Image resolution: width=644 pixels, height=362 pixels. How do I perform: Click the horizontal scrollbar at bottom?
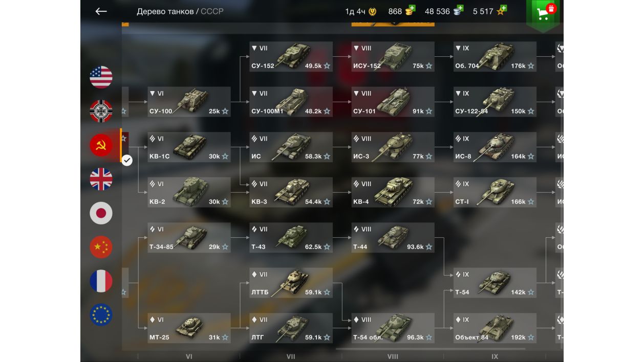pyautogui.click(x=423, y=349)
